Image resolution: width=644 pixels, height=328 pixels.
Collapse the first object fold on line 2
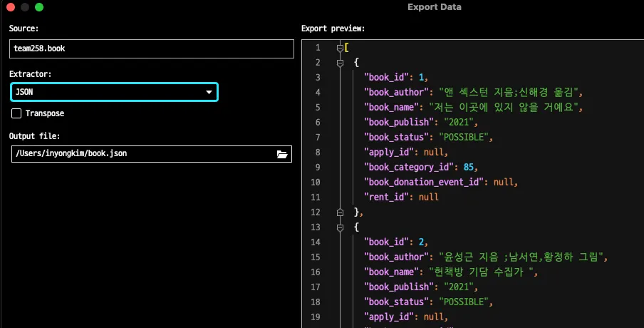tap(340, 63)
